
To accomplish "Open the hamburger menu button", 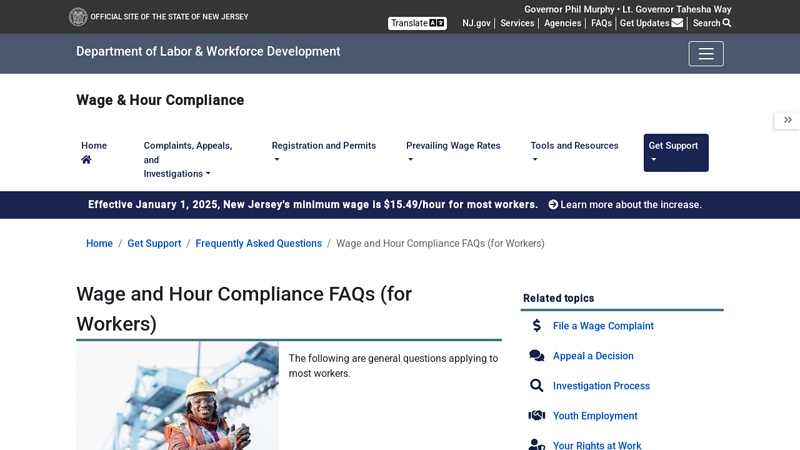I will point(706,54).
